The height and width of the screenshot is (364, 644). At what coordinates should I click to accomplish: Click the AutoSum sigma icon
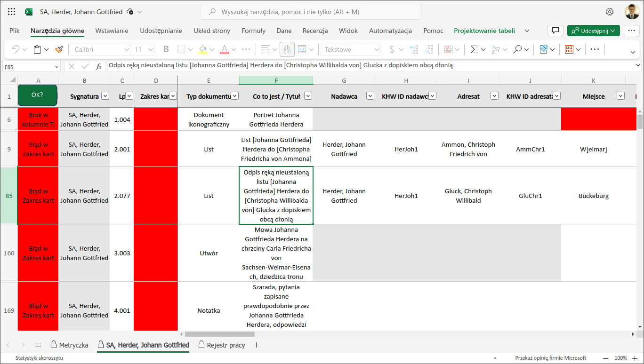(474, 49)
